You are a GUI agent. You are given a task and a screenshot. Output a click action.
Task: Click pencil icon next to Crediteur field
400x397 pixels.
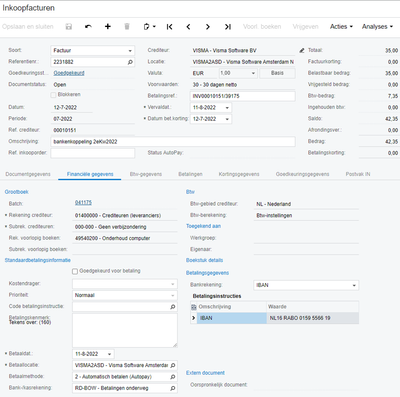(302, 50)
